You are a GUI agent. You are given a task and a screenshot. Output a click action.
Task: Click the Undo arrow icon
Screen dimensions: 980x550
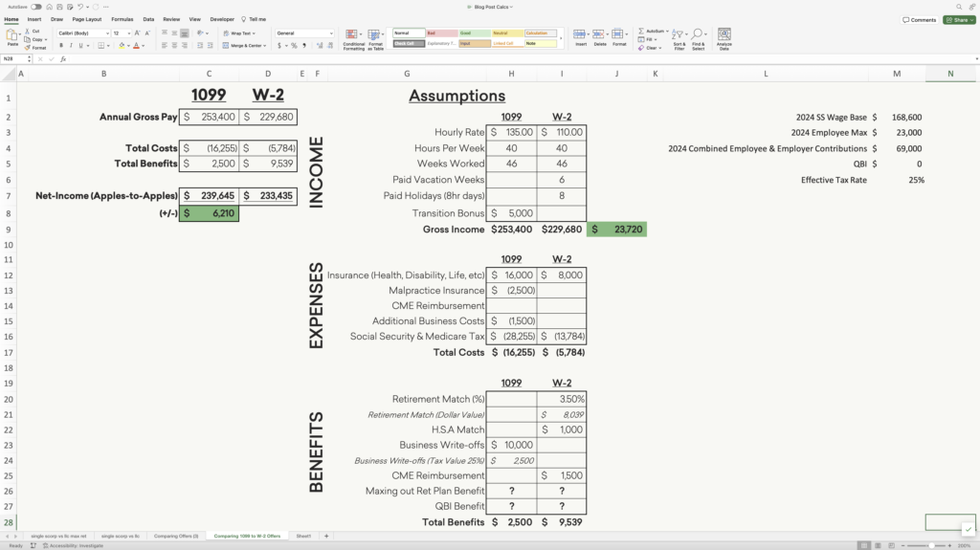(x=80, y=7)
